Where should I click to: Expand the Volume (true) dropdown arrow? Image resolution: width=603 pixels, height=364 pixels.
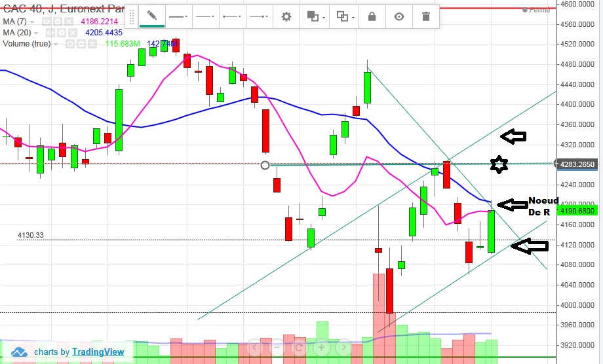click(56, 45)
